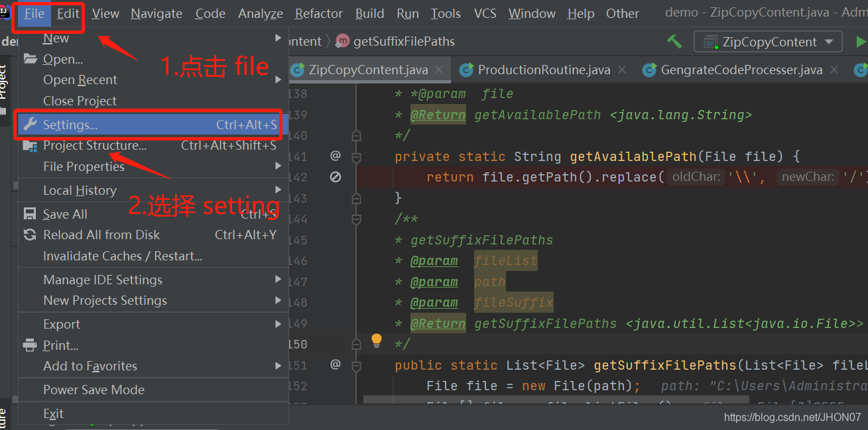Select Invalidate Caches / Restart...
Image resolution: width=868 pixels, height=430 pixels.
pyautogui.click(x=153, y=256)
